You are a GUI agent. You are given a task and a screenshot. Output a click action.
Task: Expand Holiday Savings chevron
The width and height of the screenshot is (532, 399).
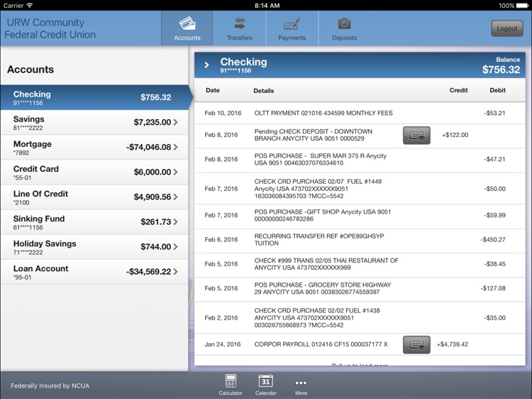point(175,246)
